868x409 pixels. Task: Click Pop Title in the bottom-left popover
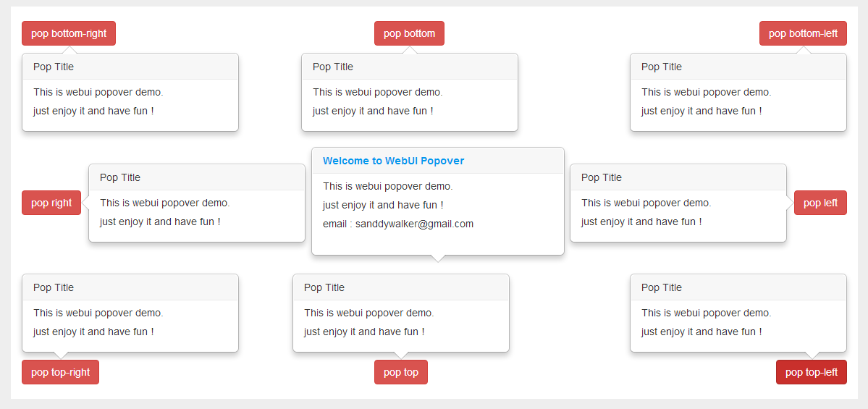tap(662, 67)
